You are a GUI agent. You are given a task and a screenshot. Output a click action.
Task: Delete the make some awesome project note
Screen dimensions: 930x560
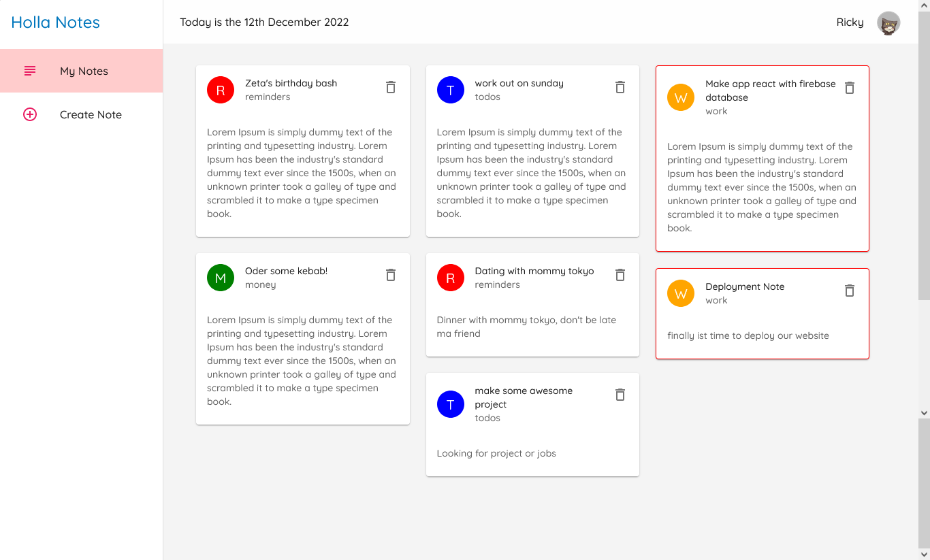tap(620, 395)
